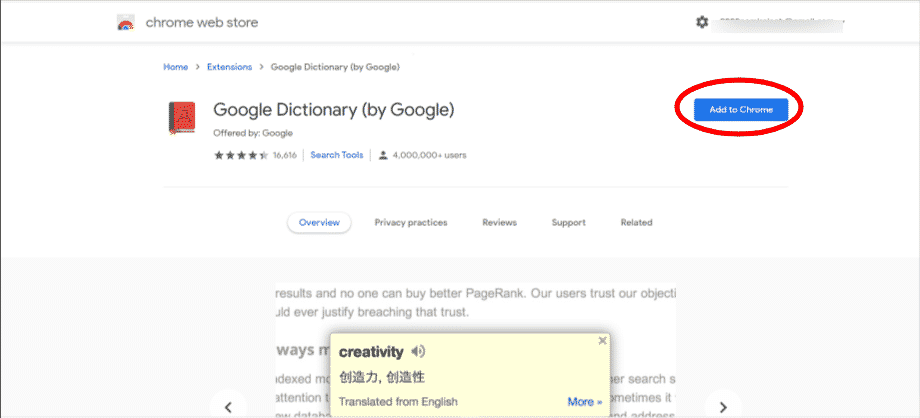Play creativity pronunciation speaker icon
The image size is (920, 418).
(418, 352)
